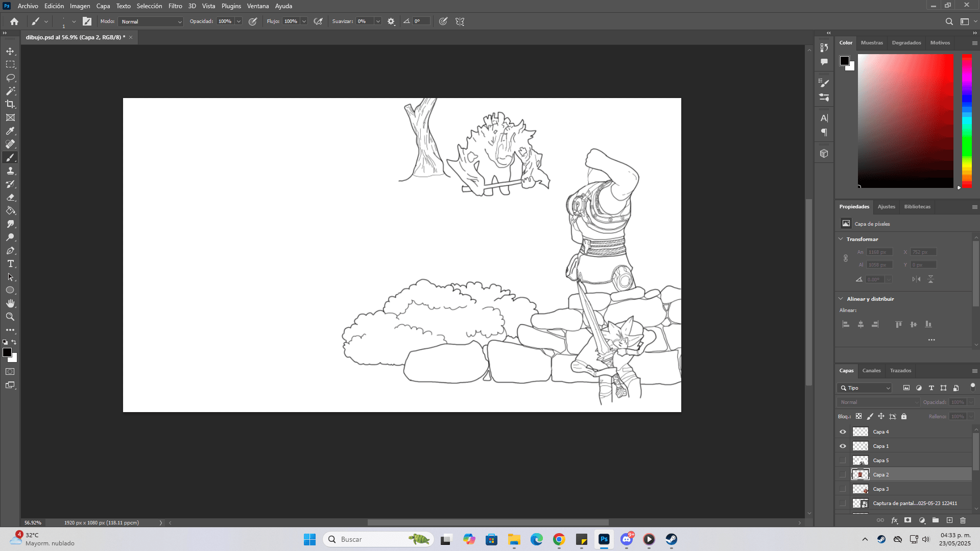The height and width of the screenshot is (551, 980).
Task: Open Steam from the Windows taskbar
Action: [x=671, y=539]
